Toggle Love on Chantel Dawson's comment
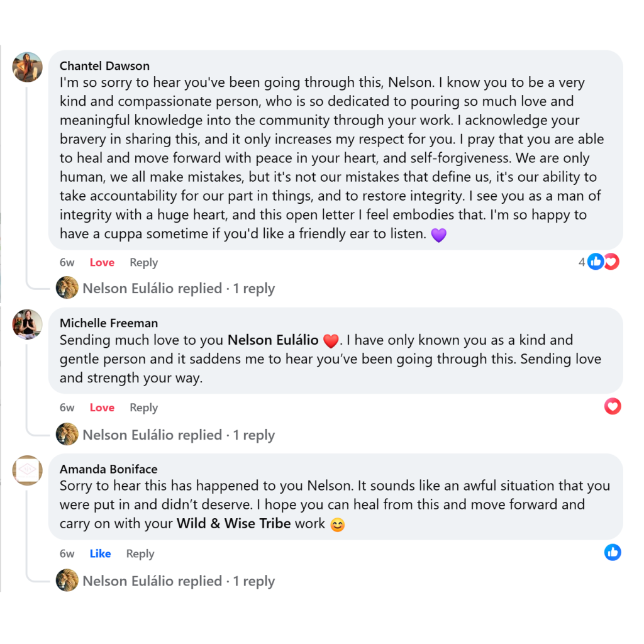The height and width of the screenshot is (644, 644). tap(102, 262)
